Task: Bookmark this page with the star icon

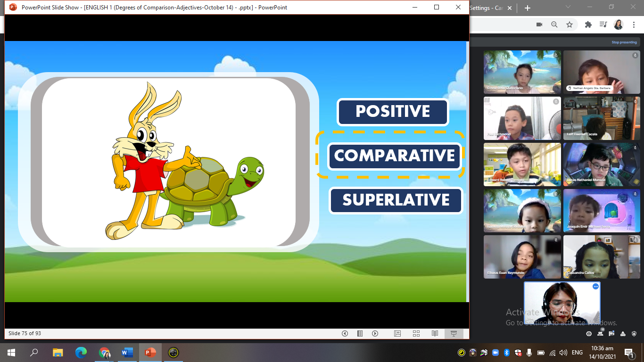Action: click(570, 25)
